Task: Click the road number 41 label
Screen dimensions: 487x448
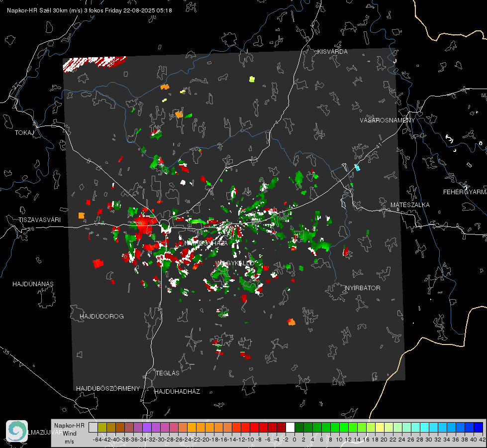Action: coord(378,145)
